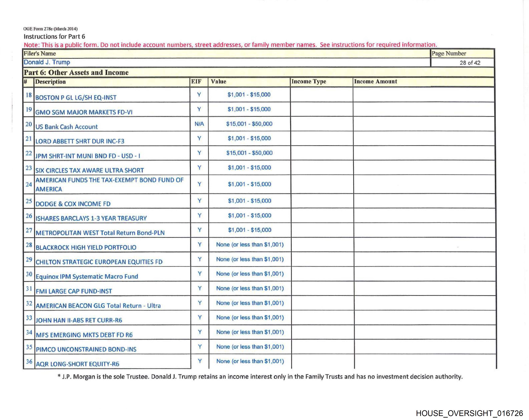Screen dimensions: 529x420
Task: Select BOSTON P GL LG/SH EQ-INST description
Action: (76, 98)
